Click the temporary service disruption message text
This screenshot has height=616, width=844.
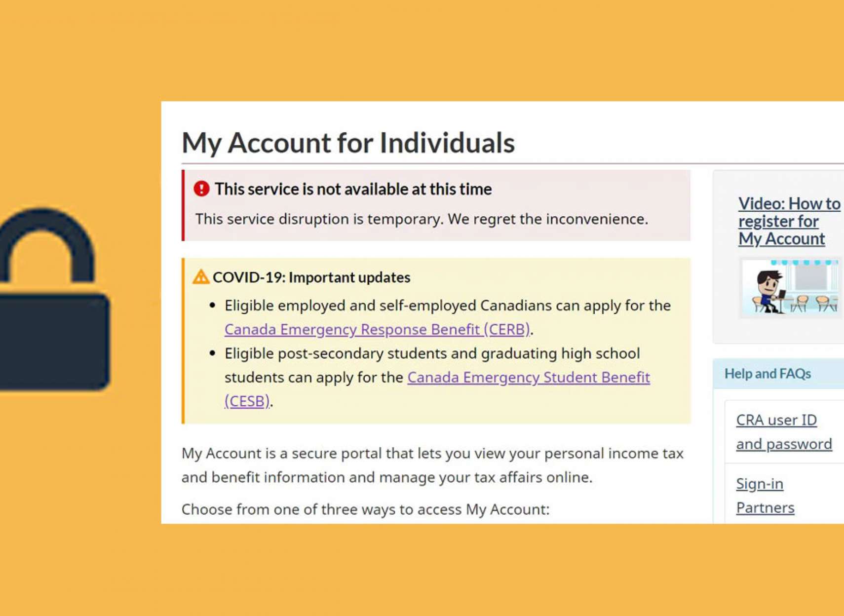[x=422, y=219]
